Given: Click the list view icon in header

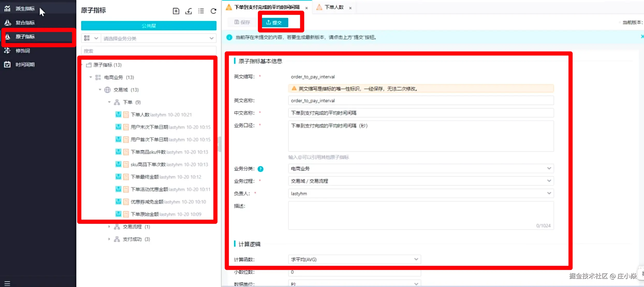Looking at the screenshot, I should [201, 11].
